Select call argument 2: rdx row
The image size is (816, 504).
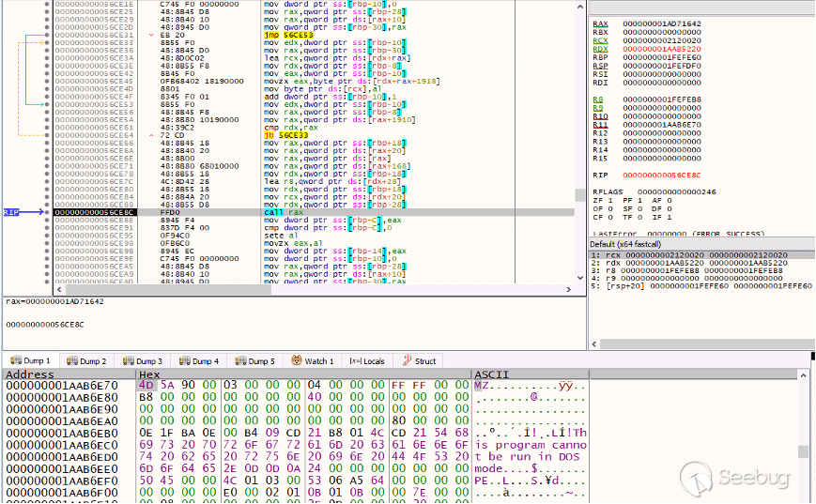(x=701, y=263)
